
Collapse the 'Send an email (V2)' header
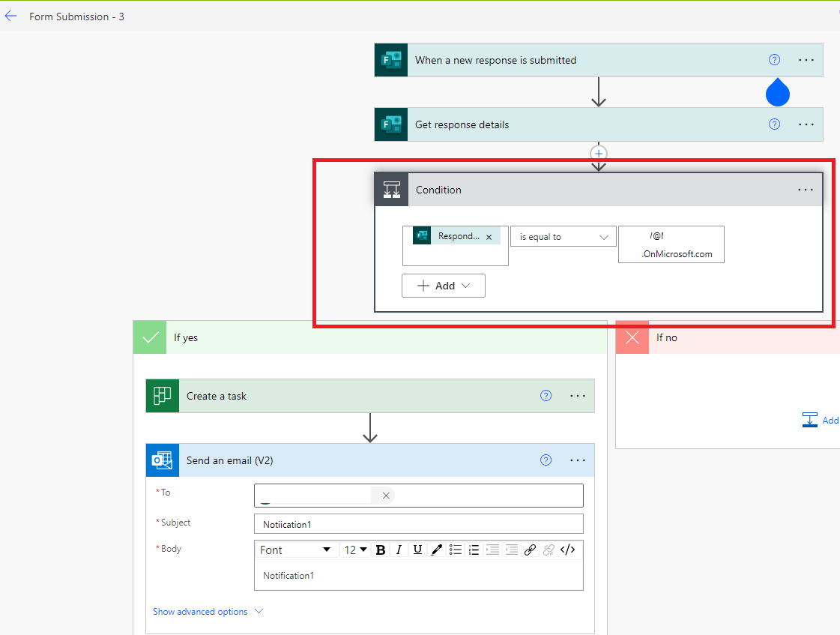click(369, 460)
